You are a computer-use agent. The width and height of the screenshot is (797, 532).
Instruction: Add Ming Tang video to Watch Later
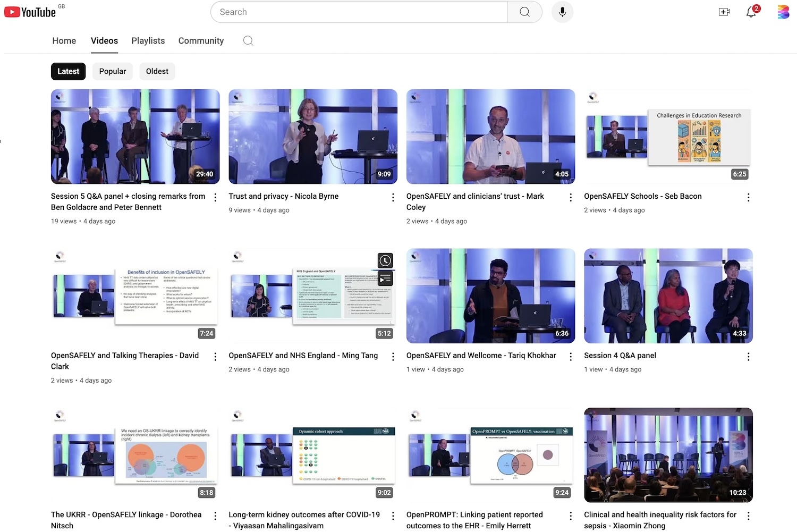[x=385, y=260]
